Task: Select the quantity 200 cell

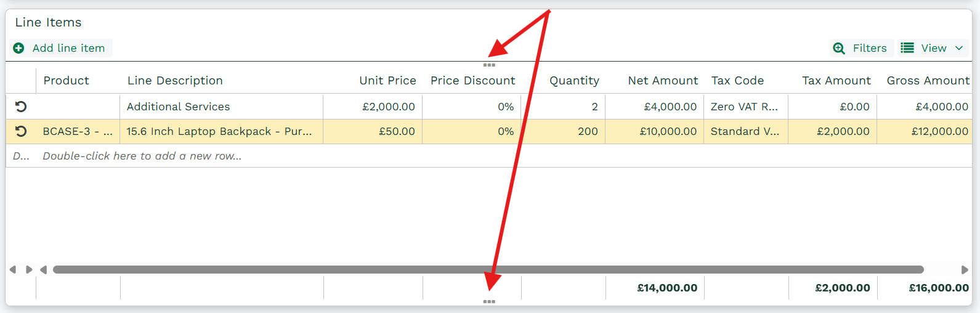Action: tap(563, 131)
